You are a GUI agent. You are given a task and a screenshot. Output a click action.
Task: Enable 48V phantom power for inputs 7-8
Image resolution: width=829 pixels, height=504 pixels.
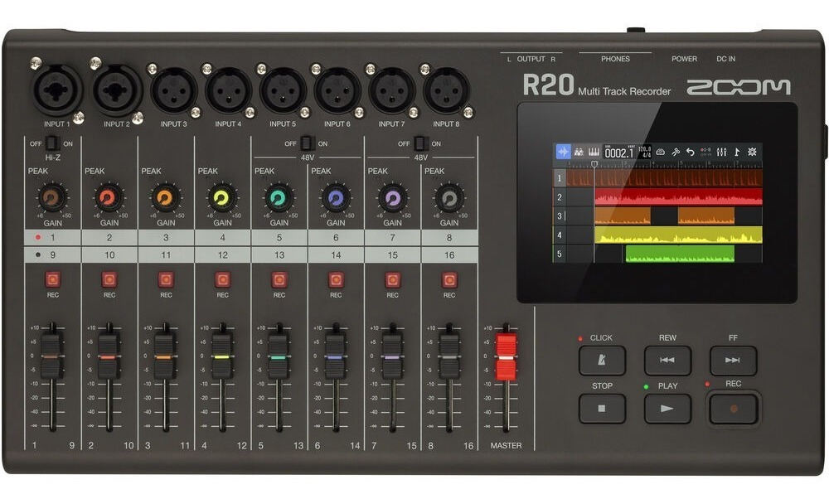[x=421, y=143]
